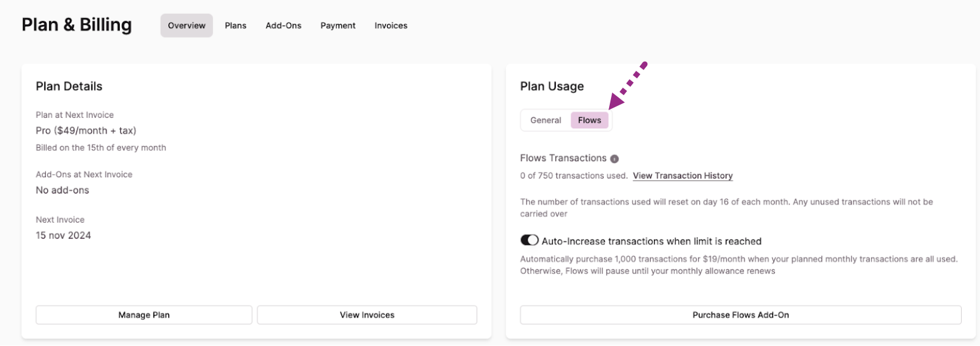
Task: Toggle Auto-Increase transactions switch
Action: (x=529, y=241)
